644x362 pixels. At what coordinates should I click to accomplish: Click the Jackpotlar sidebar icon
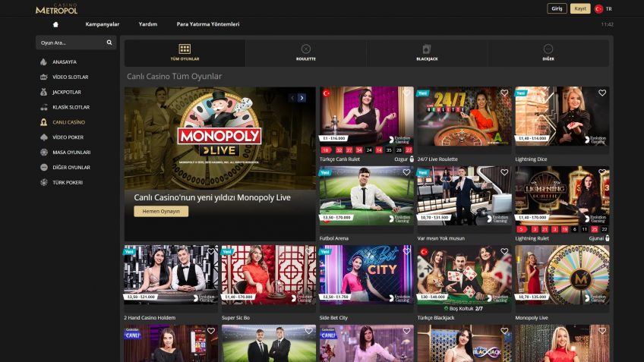pos(44,92)
